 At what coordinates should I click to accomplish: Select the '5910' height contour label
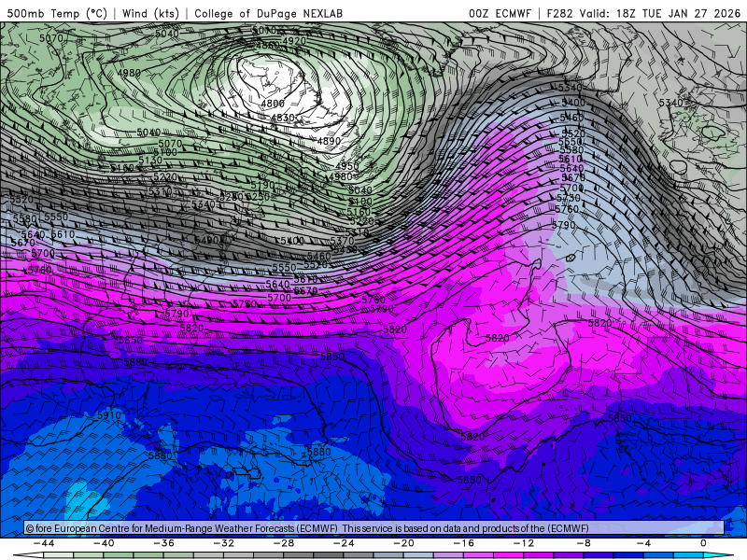pos(109,415)
